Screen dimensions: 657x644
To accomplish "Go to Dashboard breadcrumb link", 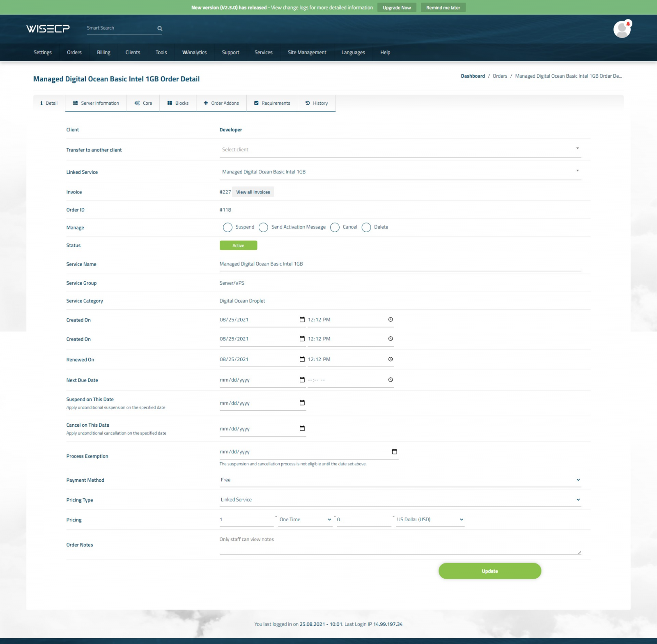I will click(x=473, y=76).
